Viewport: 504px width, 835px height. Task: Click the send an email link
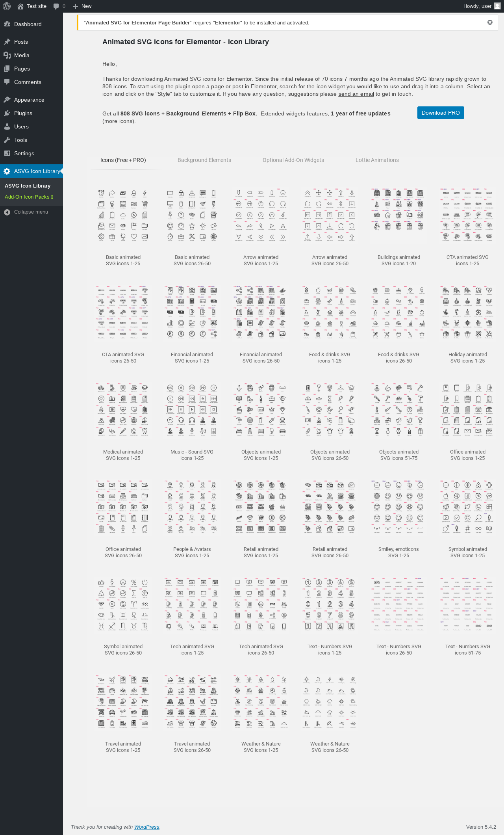(356, 94)
